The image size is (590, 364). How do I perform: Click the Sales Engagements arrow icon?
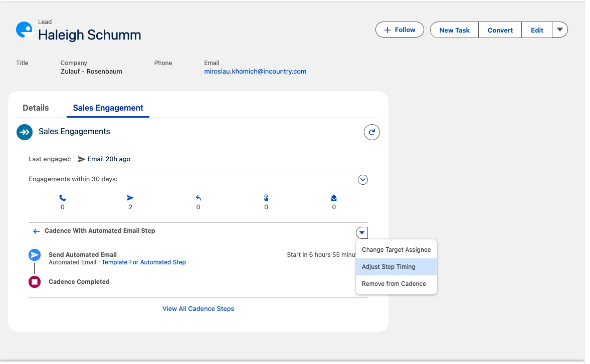click(25, 132)
